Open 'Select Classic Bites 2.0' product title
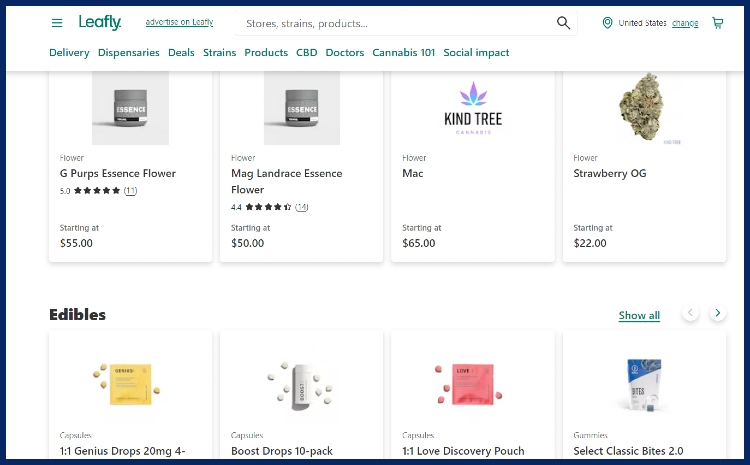This screenshot has width=750, height=465. coord(628,451)
